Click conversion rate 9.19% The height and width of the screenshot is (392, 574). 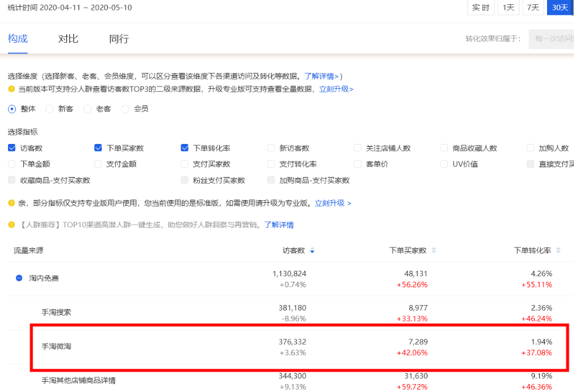pos(542,376)
